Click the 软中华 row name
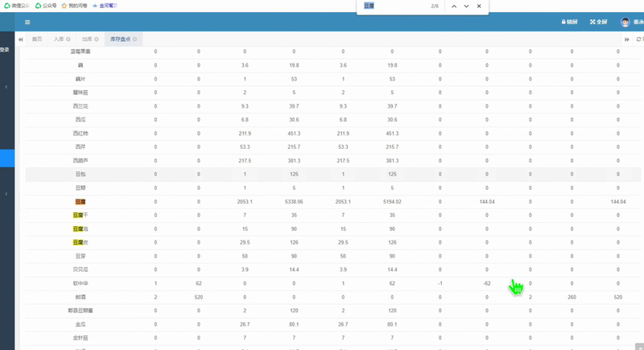This screenshot has height=350, width=644. (x=80, y=283)
